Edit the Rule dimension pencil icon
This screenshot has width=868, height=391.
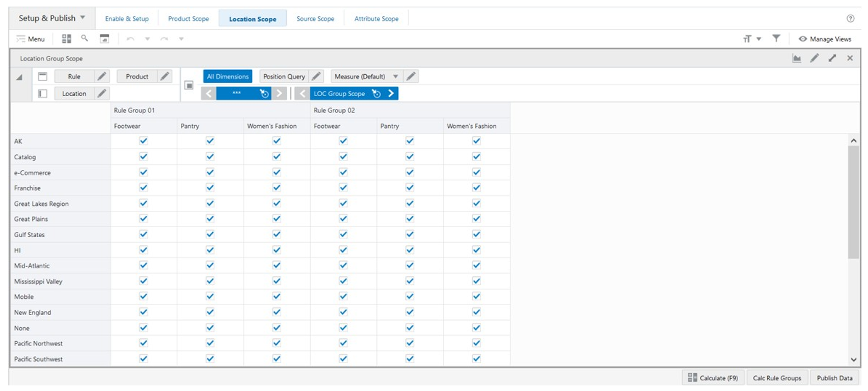click(x=102, y=76)
